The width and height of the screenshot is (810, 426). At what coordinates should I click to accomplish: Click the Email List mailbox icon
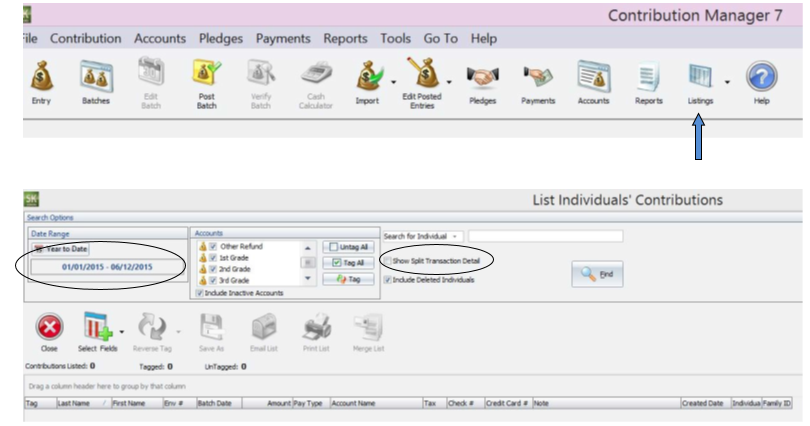(x=264, y=327)
